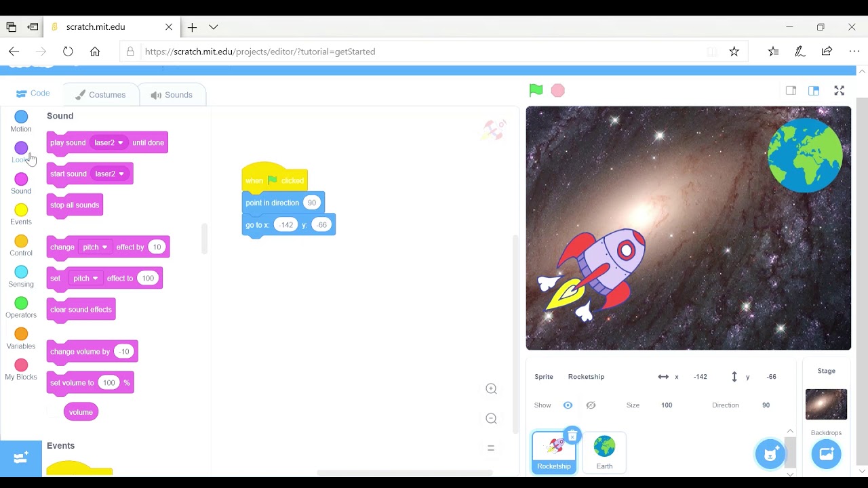Select the Sensing block category
868x488 pixels.
coord(21,277)
